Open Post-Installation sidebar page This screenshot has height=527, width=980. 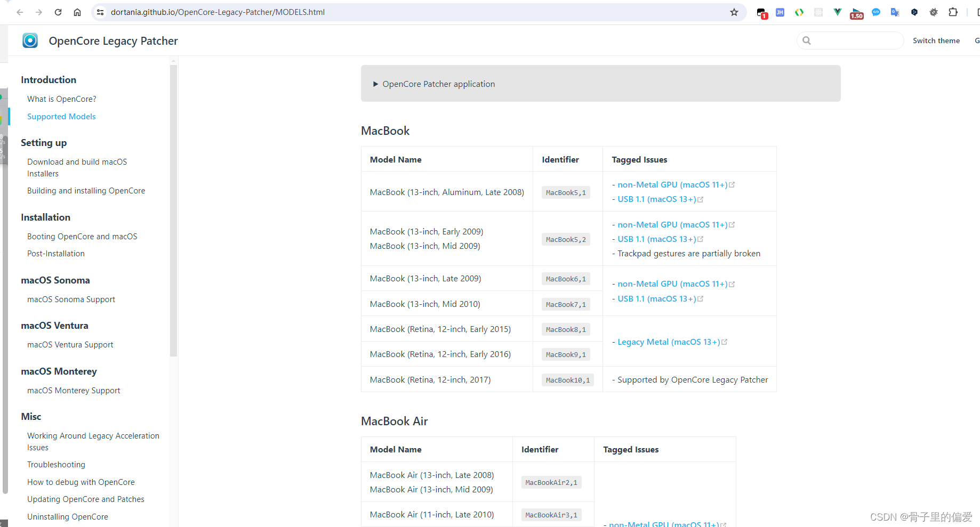[x=56, y=254]
